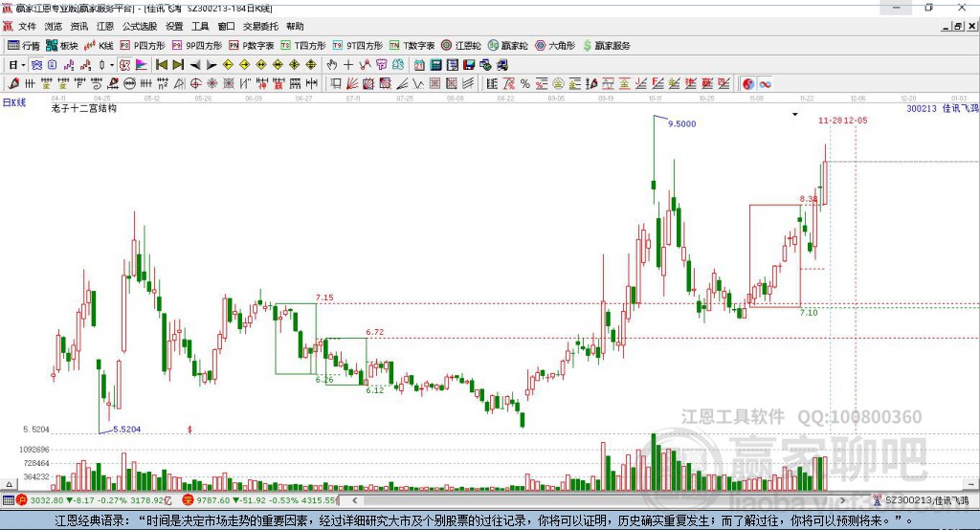Open the 帮助 menu
Image resolution: width=980 pixels, height=530 pixels.
click(295, 26)
